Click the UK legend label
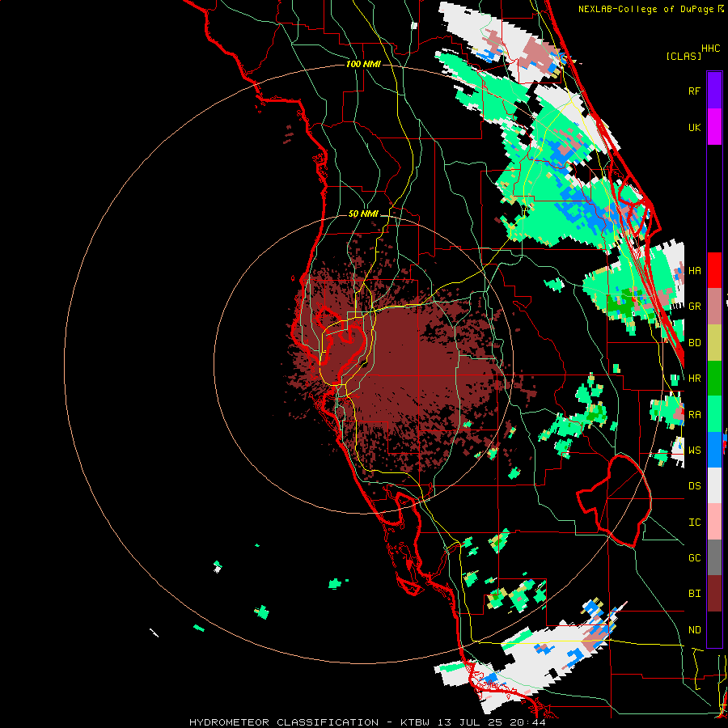This screenshot has height=728, width=728. point(694,127)
